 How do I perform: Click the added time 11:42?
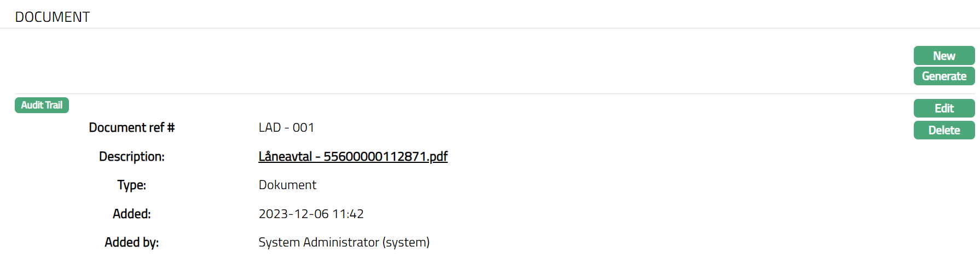click(348, 214)
